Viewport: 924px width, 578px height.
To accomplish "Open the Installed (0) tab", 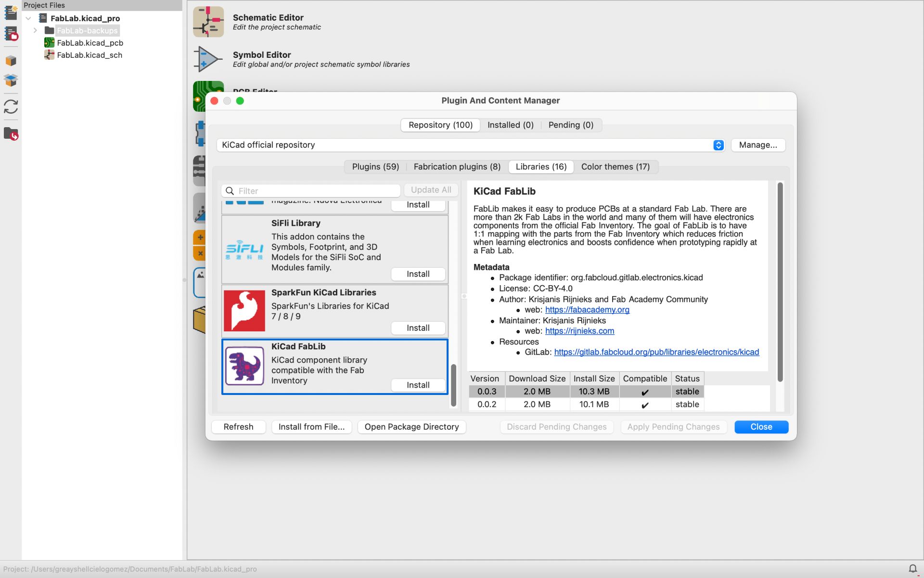I will 510,125.
